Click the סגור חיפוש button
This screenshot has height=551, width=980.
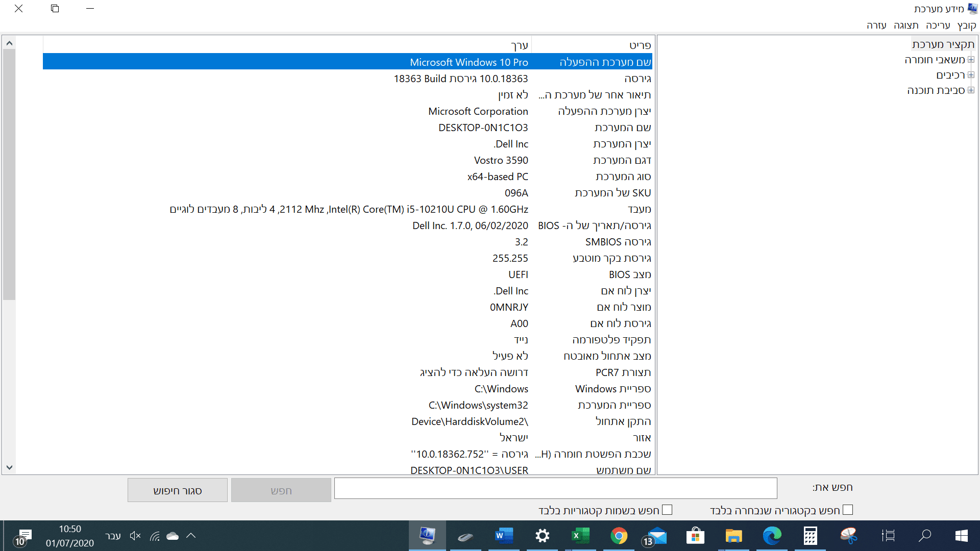pyautogui.click(x=178, y=490)
